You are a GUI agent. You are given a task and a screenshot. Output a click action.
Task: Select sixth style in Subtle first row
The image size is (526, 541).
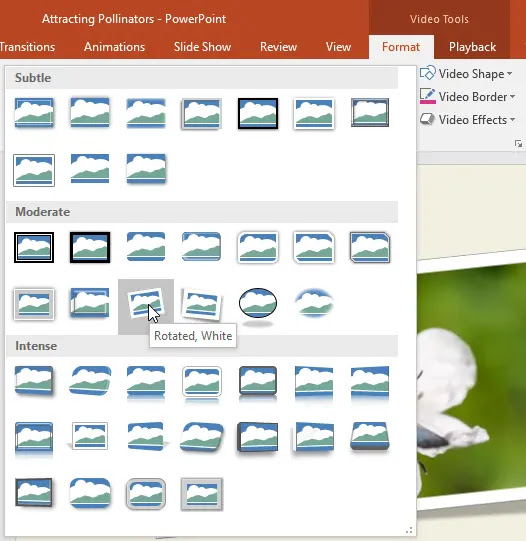click(314, 113)
